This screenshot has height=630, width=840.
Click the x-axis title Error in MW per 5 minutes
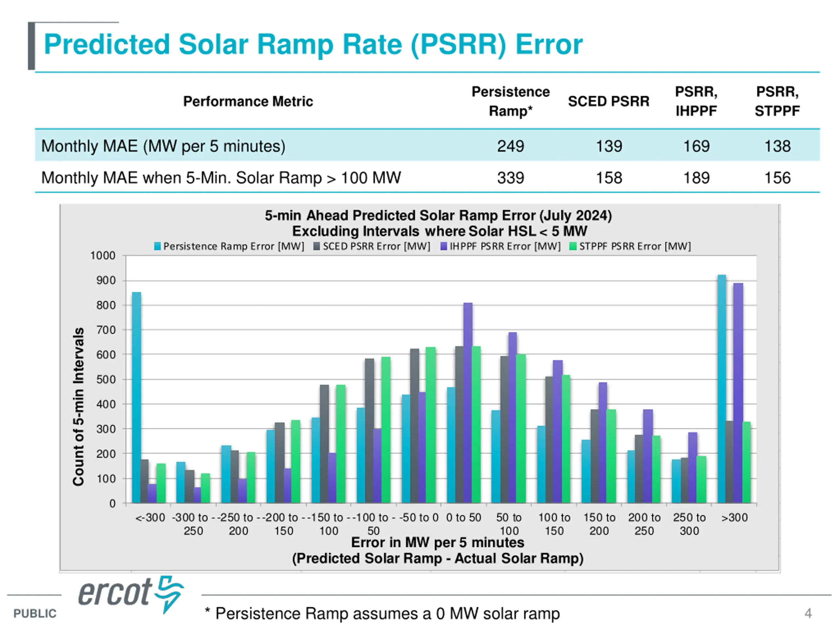pyautogui.click(x=437, y=543)
